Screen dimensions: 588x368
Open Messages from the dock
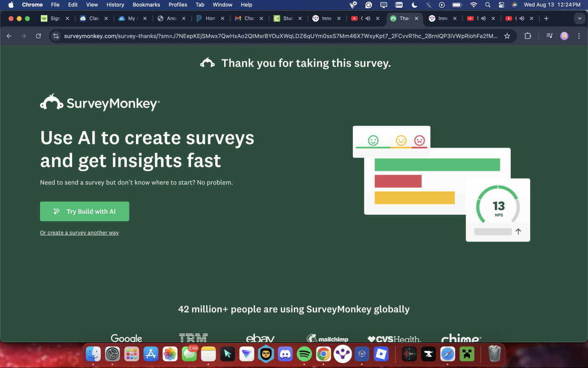coord(189,354)
